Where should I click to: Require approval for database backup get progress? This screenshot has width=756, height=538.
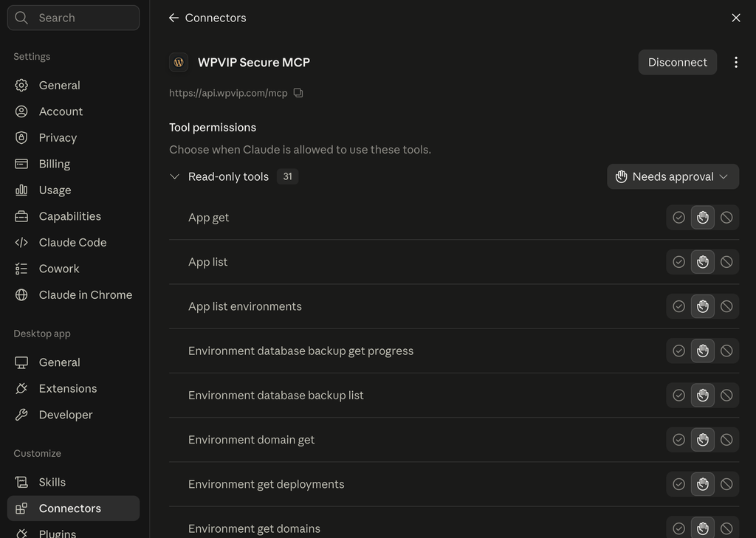pos(703,351)
